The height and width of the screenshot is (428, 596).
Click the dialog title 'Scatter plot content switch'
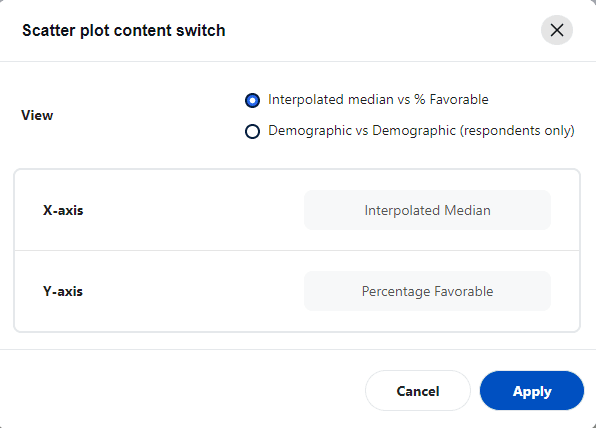pyautogui.click(x=124, y=30)
